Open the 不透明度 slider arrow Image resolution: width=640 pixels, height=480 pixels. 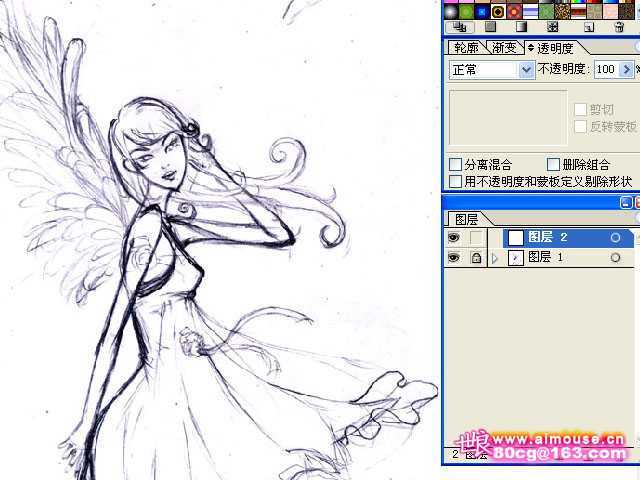pyautogui.click(x=627, y=69)
